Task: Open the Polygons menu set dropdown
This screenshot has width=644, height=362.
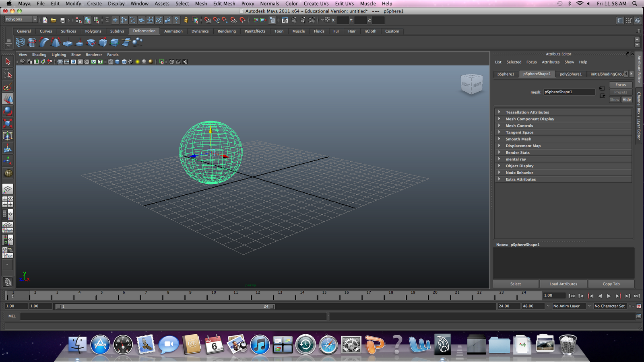Action: tap(21, 19)
